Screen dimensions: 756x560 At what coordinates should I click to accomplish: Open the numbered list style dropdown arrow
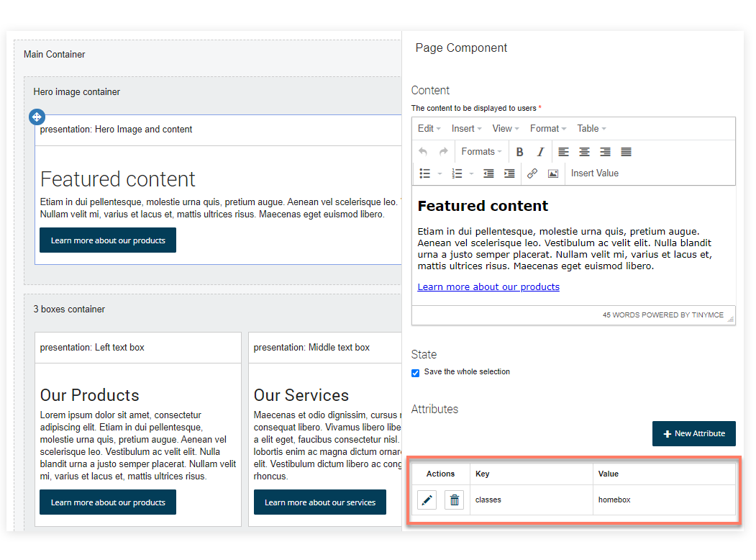tap(471, 173)
